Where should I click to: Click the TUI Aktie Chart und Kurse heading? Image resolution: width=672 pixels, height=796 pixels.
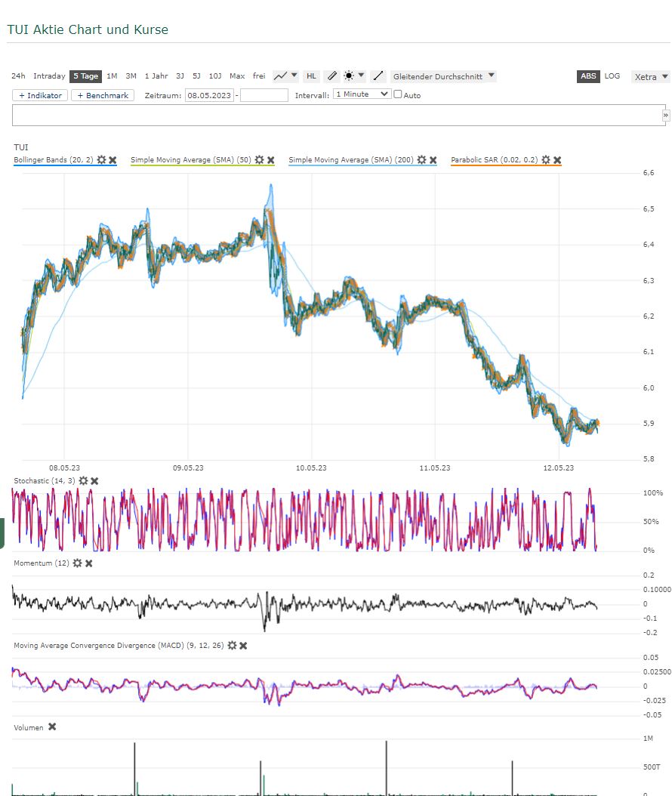(88, 29)
